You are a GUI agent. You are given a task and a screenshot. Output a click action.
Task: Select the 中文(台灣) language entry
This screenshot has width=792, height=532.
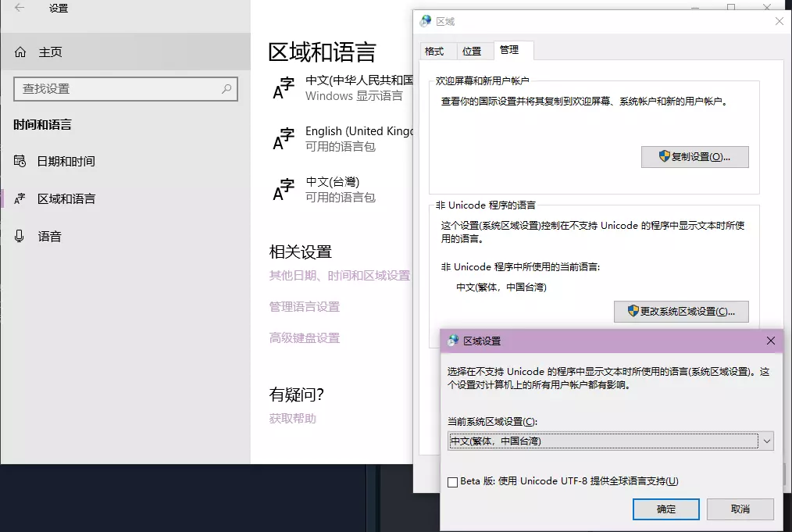342,190
